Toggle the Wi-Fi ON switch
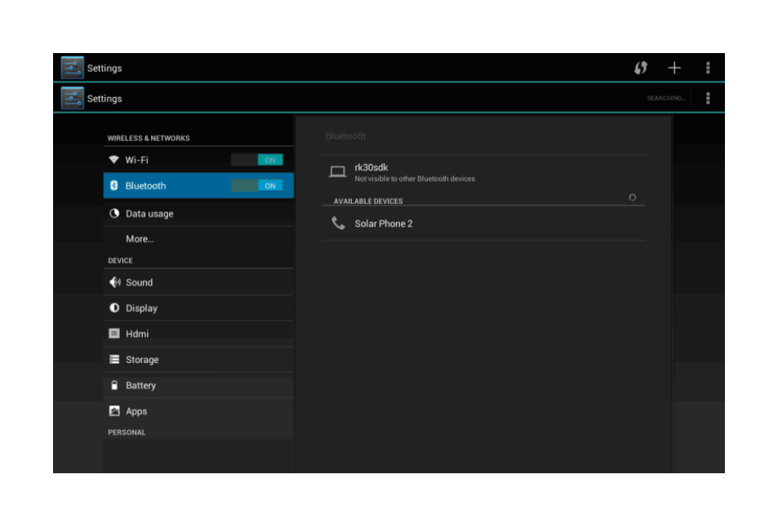 point(257,160)
